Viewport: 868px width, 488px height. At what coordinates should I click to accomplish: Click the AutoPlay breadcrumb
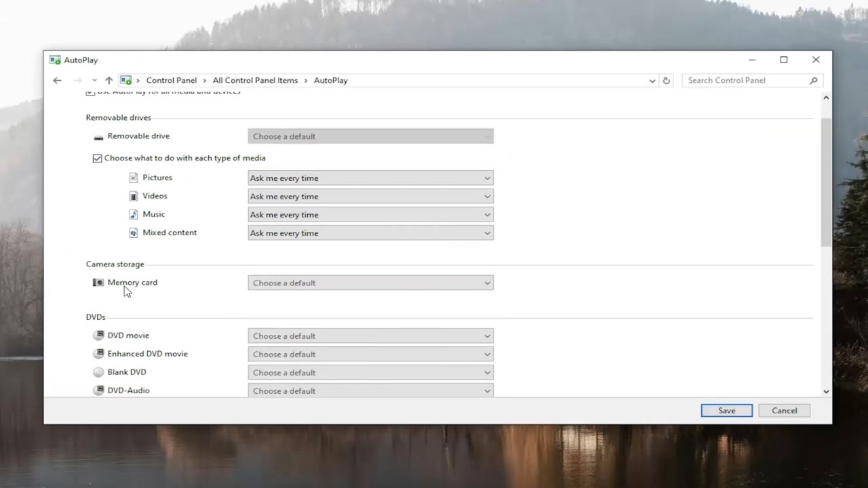[331, 80]
